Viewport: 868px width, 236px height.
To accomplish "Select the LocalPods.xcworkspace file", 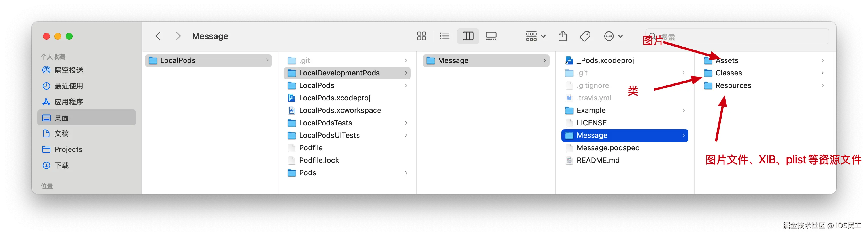I will 340,110.
